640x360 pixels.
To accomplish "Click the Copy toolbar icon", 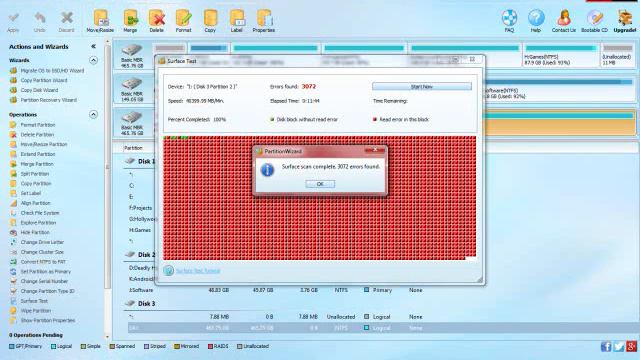I will click(210, 21).
